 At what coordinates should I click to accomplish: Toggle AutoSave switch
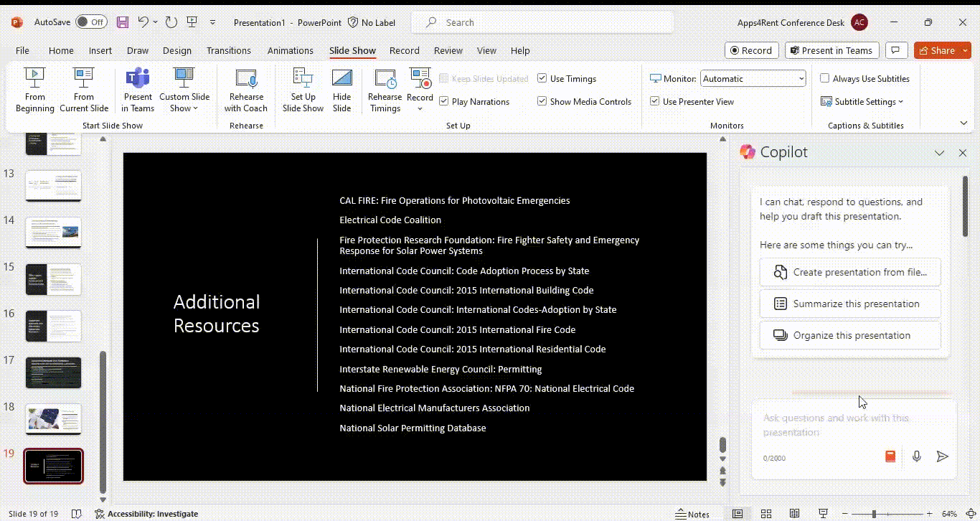[x=91, y=22]
